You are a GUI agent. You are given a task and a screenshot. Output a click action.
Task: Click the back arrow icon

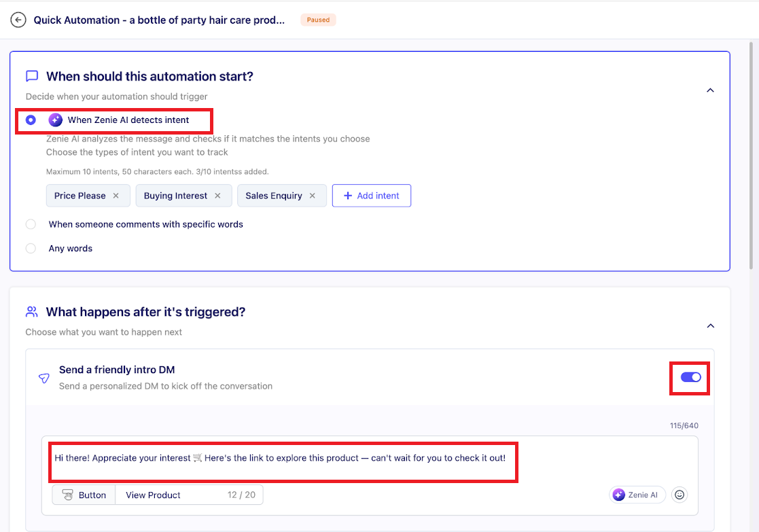coord(18,20)
